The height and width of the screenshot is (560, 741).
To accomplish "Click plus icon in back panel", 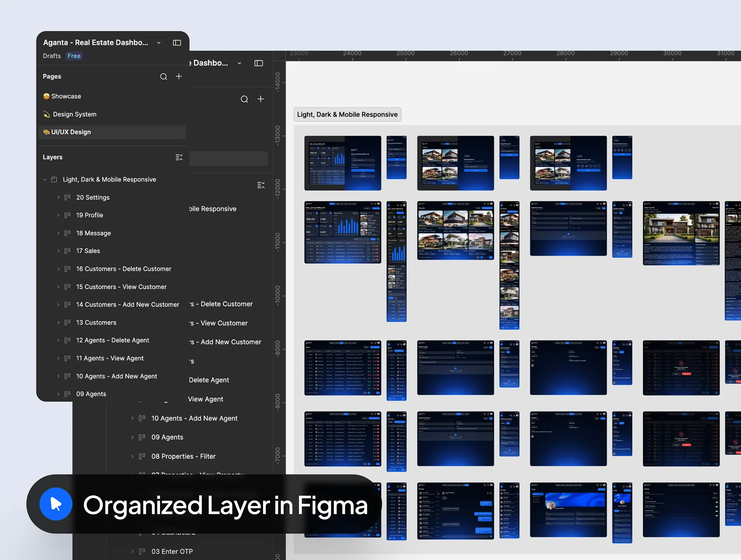I will coord(261,99).
